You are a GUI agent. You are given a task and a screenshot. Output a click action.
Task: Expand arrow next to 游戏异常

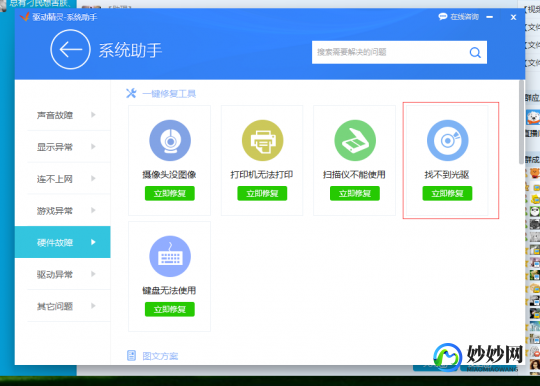coord(93,210)
